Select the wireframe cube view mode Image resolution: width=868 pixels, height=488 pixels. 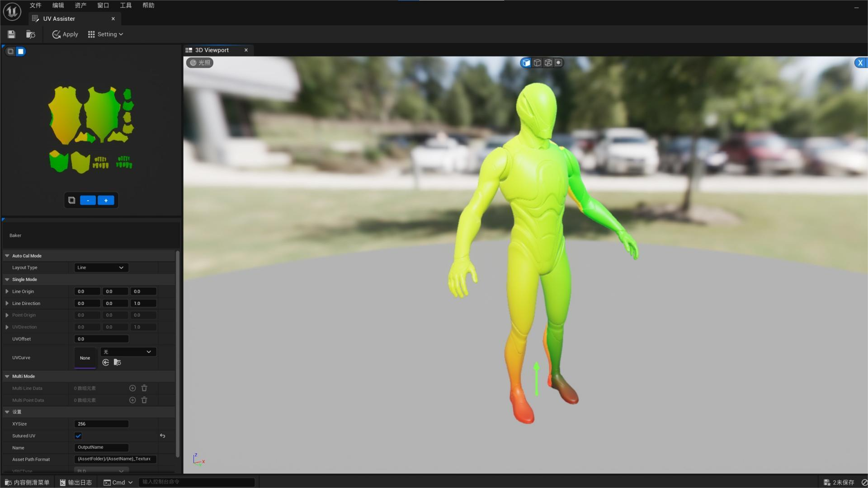coord(548,63)
